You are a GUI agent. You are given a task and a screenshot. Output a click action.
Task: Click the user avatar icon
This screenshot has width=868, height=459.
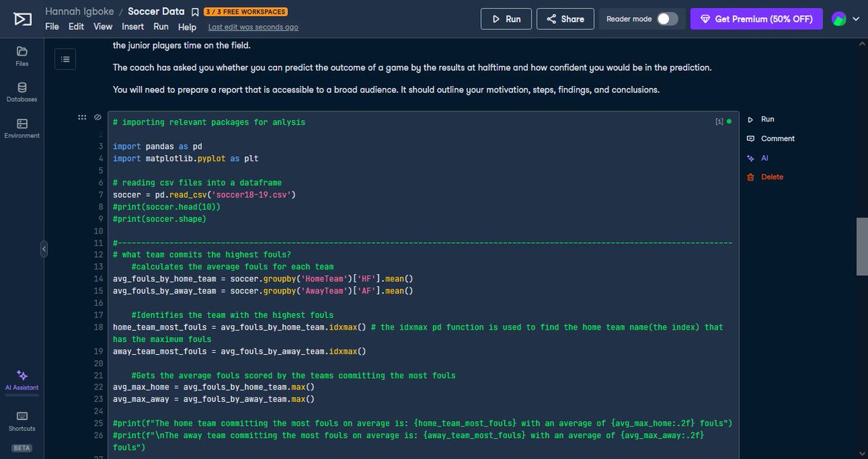click(x=839, y=19)
